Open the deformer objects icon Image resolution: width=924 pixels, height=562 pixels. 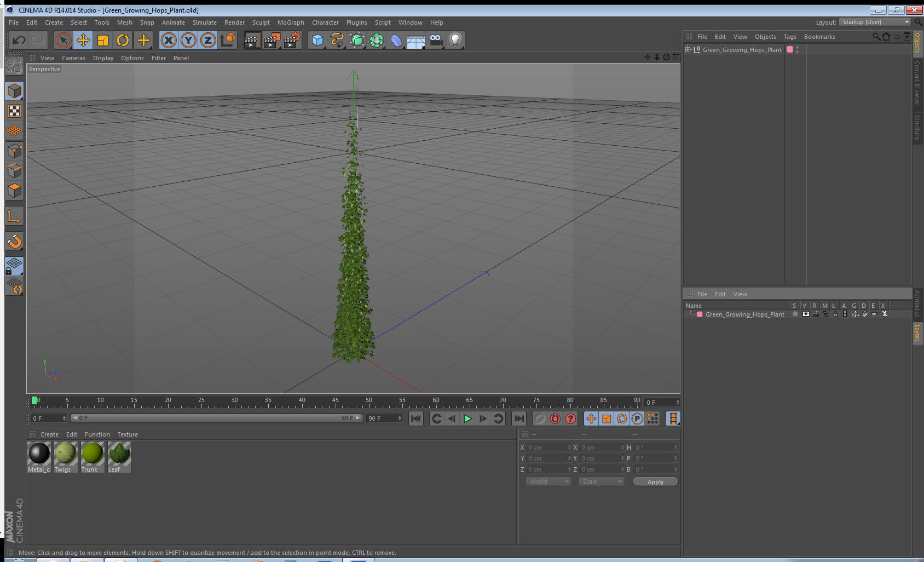point(396,40)
